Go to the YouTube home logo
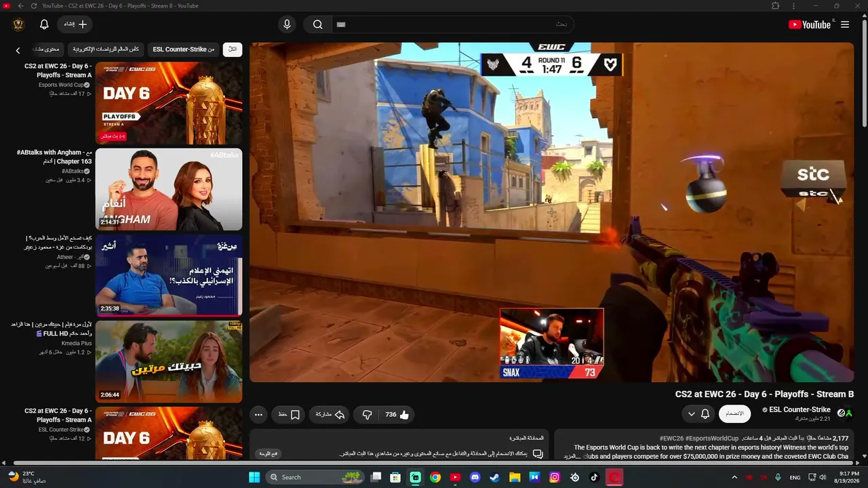This screenshot has width=868, height=488. [x=809, y=24]
